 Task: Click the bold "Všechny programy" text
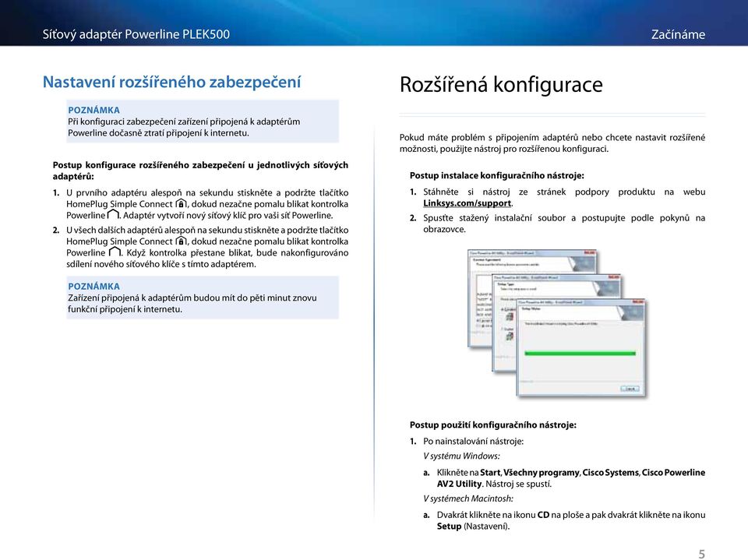(x=541, y=472)
